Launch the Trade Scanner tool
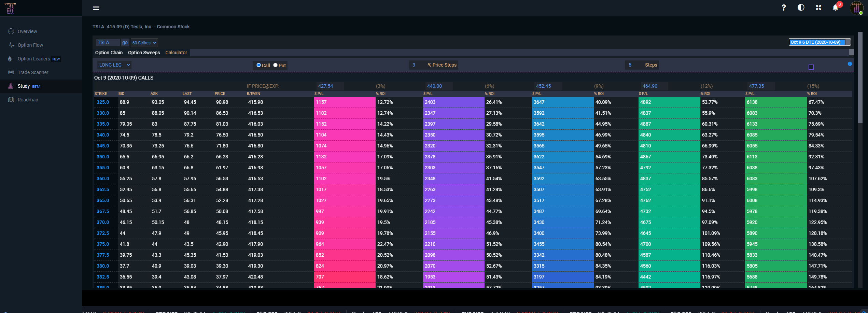Viewport: 868px width, 313px height. pyautogui.click(x=33, y=72)
